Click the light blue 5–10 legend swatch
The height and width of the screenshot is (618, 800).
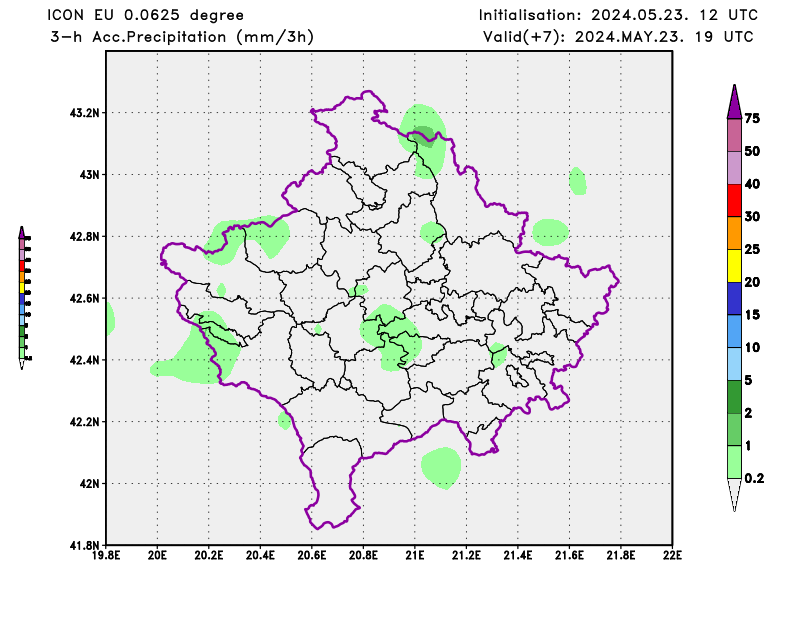tap(734, 364)
